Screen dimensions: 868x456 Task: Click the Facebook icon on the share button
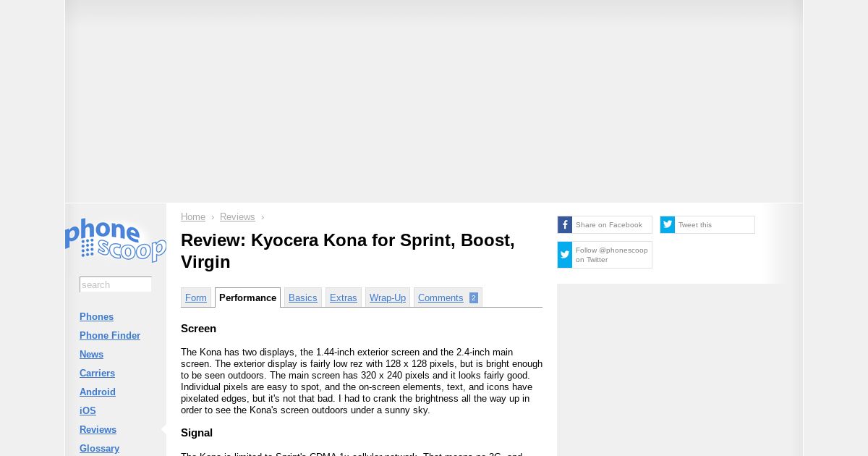click(x=565, y=225)
